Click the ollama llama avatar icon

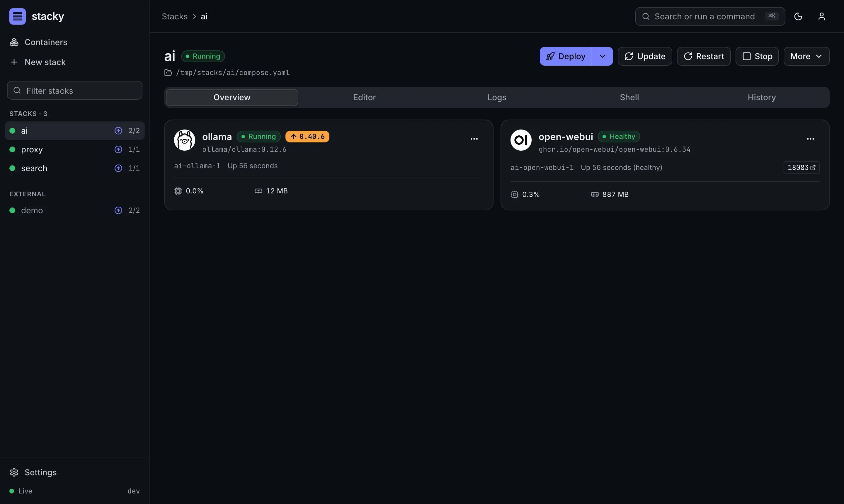184,140
